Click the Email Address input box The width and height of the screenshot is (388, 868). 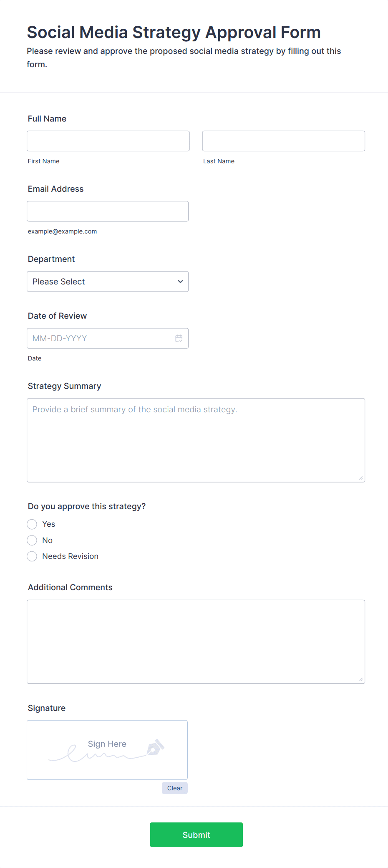[x=108, y=211]
